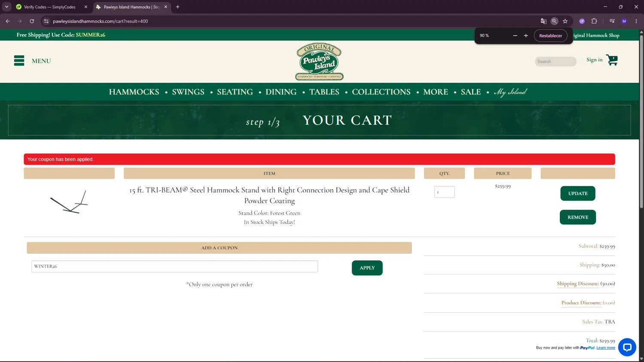Open PayPal Learn more link
644x362 pixels.
605,348
